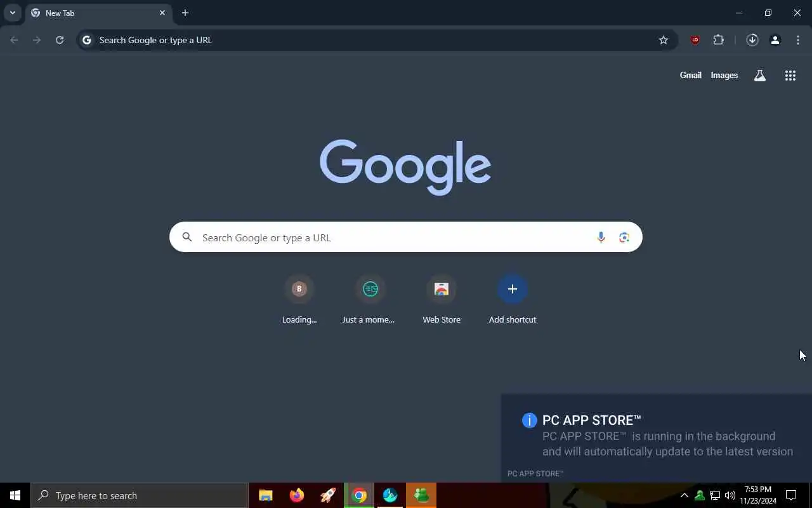
Task: Open Search Labs flask icon
Action: pos(760,76)
